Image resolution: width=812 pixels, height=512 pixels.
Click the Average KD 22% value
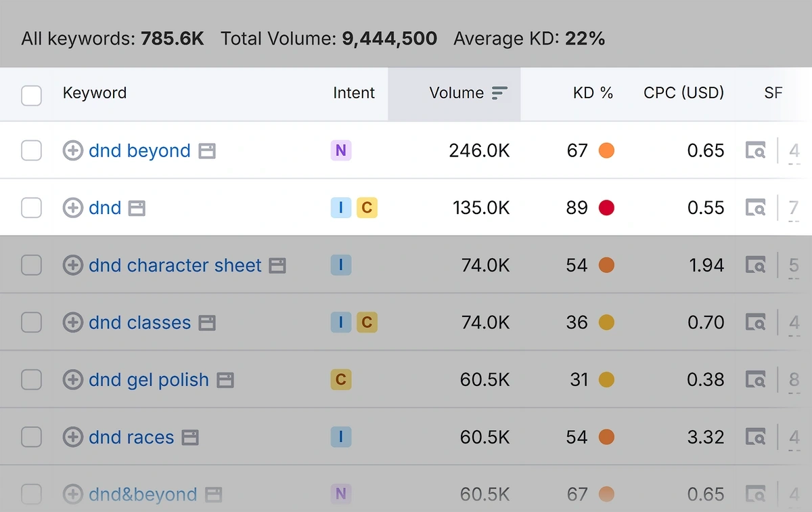585,39
